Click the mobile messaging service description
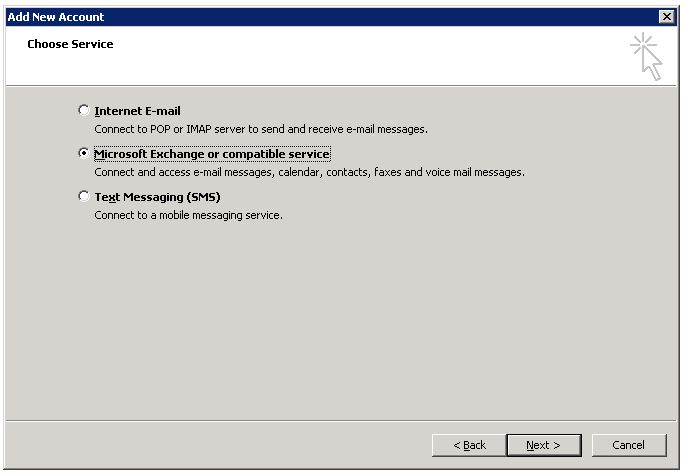 click(x=188, y=215)
